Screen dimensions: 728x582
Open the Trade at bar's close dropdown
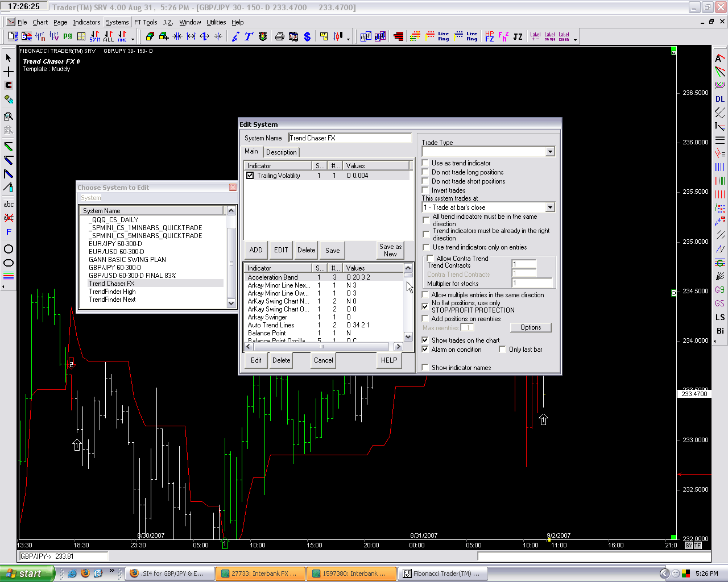tap(549, 207)
